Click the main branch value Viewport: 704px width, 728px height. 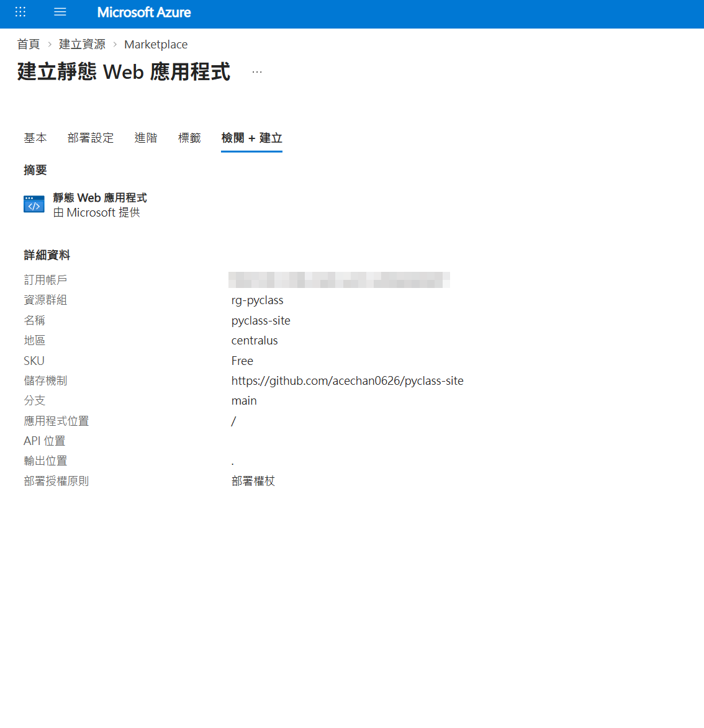(x=244, y=401)
